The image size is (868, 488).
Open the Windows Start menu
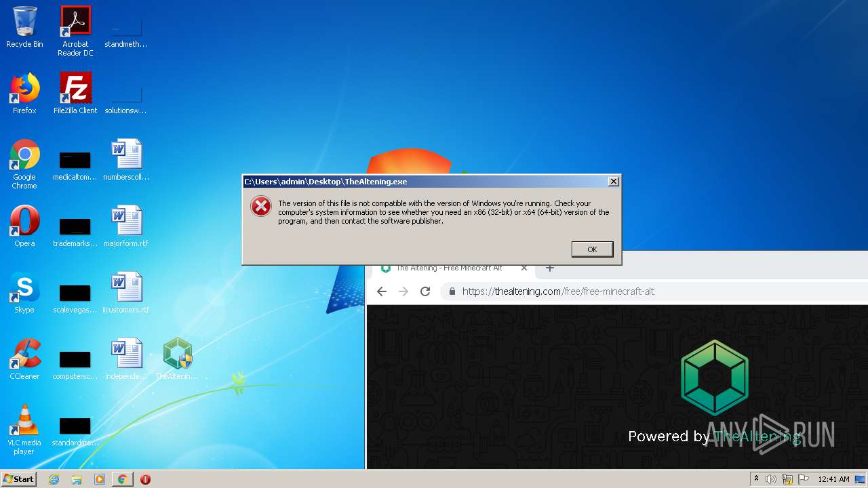(x=19, y=479)
